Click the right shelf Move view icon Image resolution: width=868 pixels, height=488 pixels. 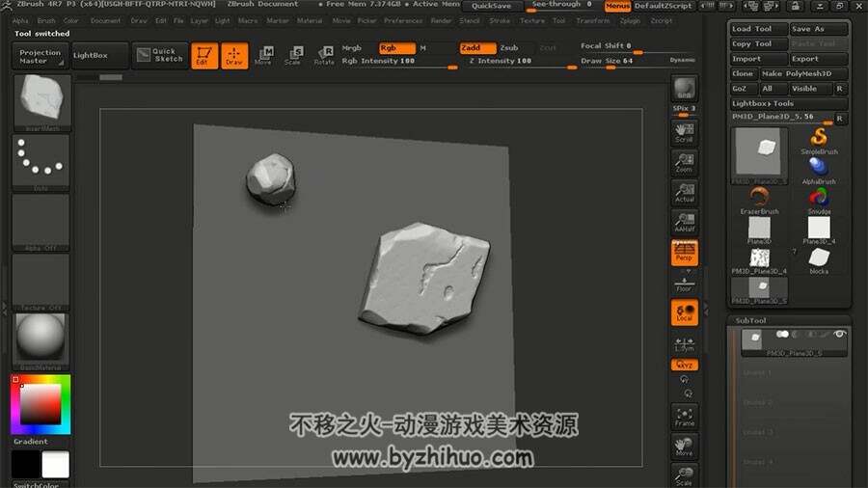(684, 447)
